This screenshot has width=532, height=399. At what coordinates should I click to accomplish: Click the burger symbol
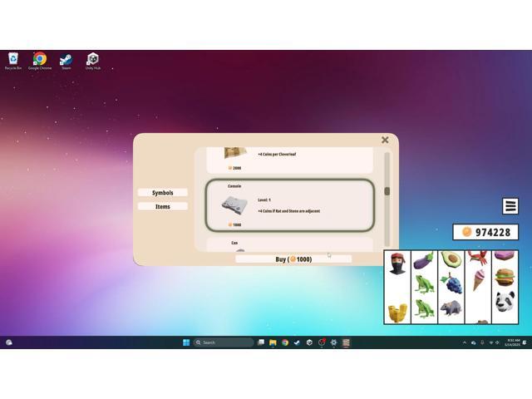[x=505, y=276]
